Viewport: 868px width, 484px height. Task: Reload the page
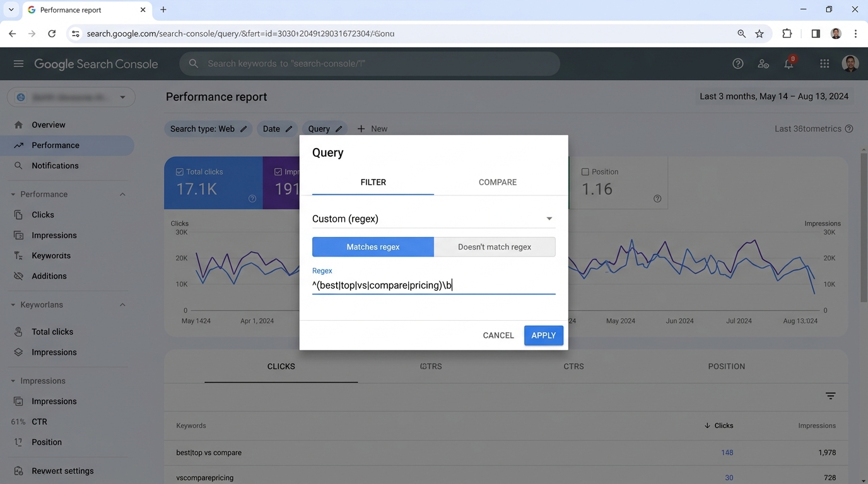(52, 33)
